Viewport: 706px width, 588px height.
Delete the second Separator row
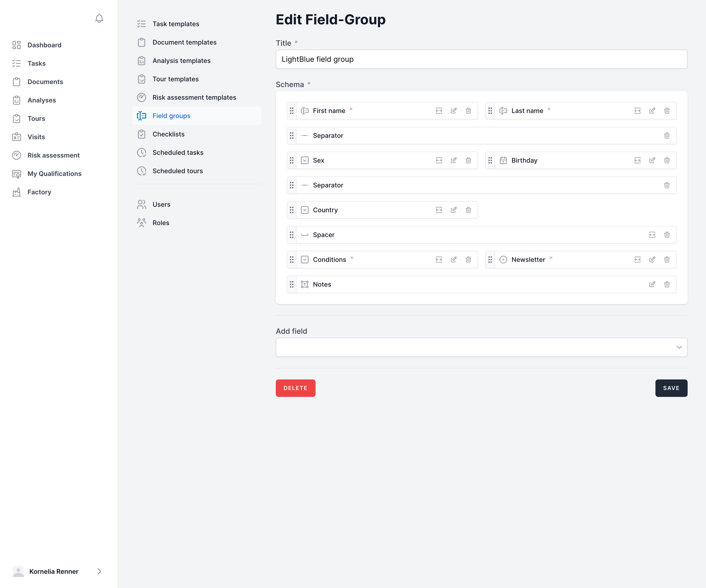tap(667, 185)
